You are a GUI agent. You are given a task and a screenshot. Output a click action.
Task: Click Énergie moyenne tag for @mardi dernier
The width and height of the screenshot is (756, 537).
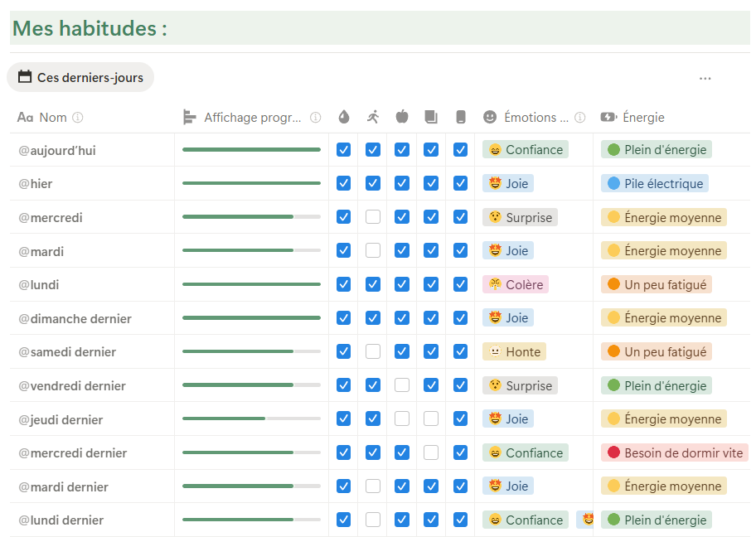(x=664, y=486)
